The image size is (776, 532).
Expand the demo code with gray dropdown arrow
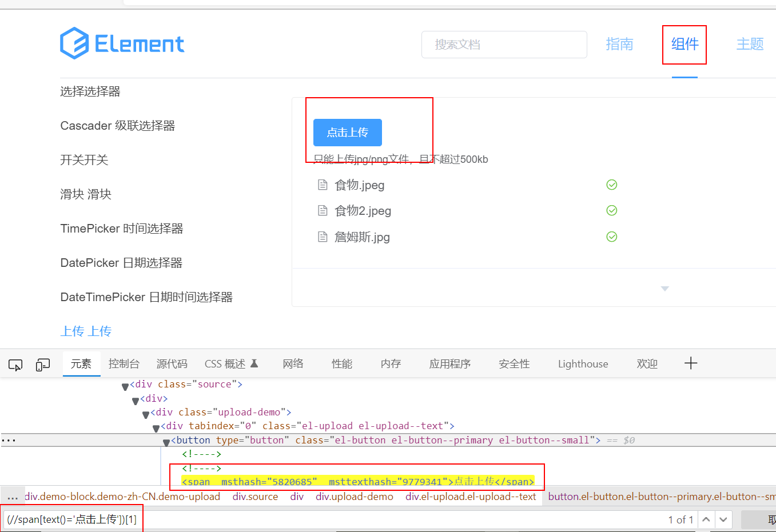[x=664, y=289]
